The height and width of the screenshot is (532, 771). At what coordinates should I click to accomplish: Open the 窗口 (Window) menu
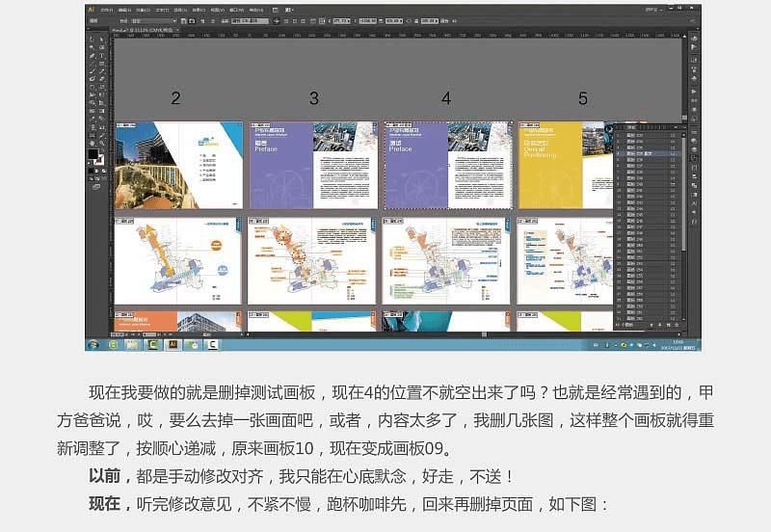click(236, 10)
